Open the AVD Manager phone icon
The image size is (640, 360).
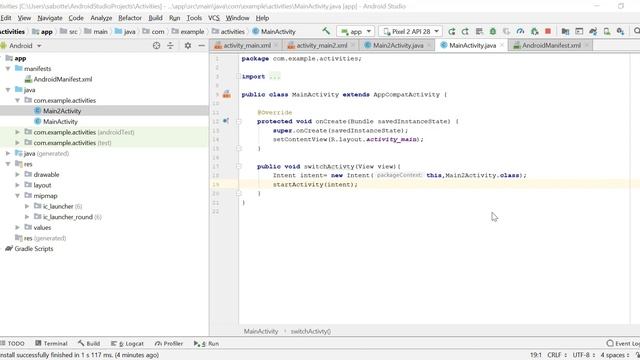click(607, 31)
